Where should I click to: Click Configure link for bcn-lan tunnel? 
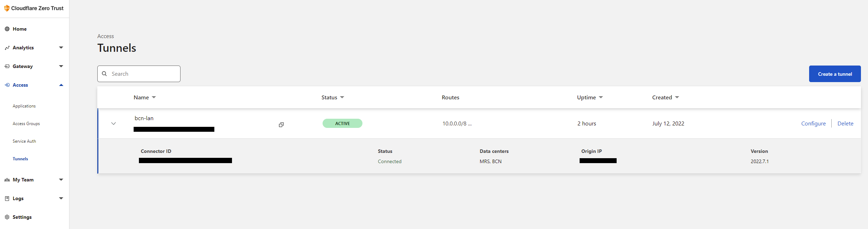(x=813, y=124)
